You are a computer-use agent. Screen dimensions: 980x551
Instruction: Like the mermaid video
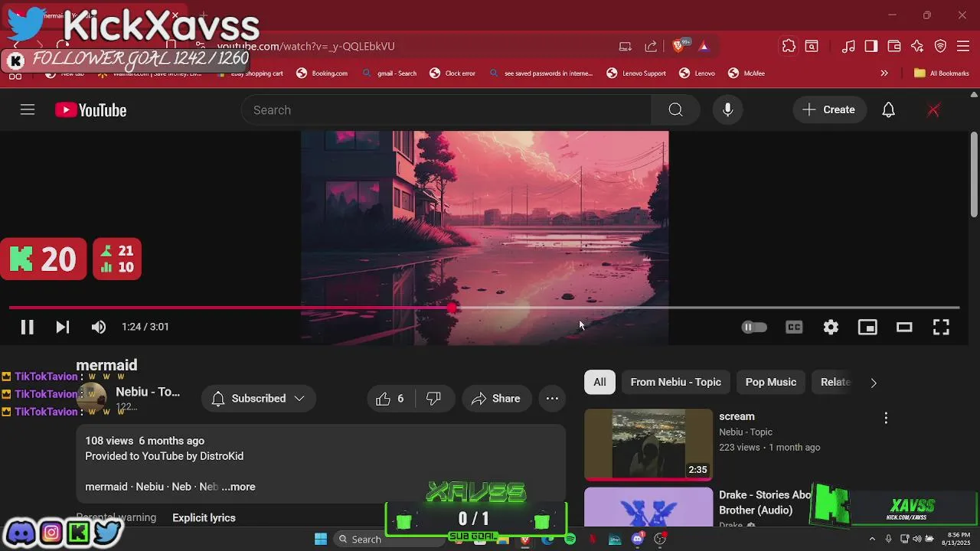pos(390,399)
